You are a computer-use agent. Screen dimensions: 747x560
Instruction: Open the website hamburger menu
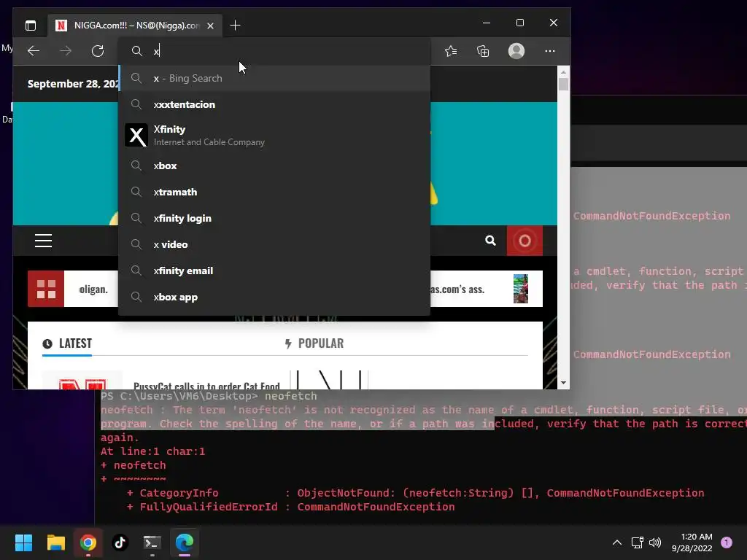coord(43,241)
